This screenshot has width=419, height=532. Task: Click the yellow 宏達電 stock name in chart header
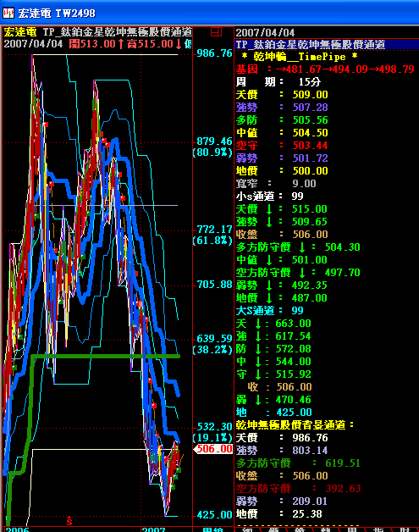[x=20, y=32]
